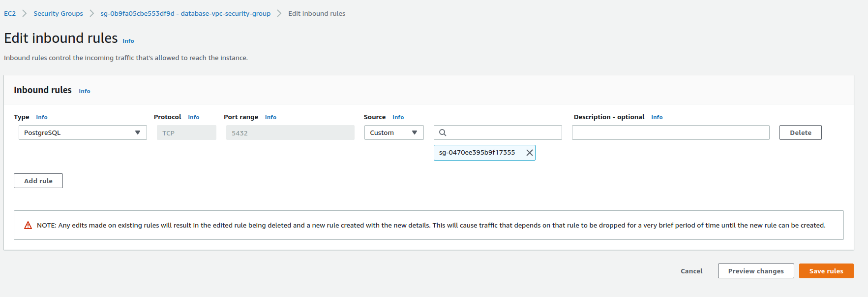This screenshot has height=297, width=868.
Task: Click the Description optional text field
Action: (670, 132)
